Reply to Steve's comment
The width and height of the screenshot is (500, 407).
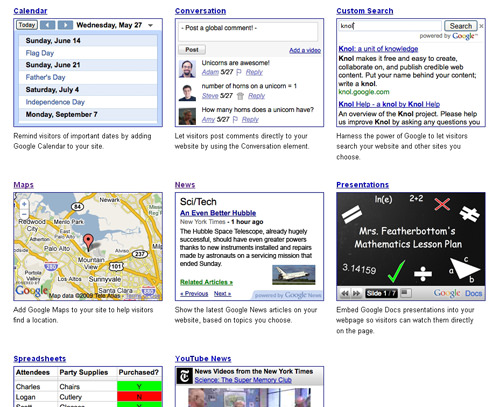(256, 96)
